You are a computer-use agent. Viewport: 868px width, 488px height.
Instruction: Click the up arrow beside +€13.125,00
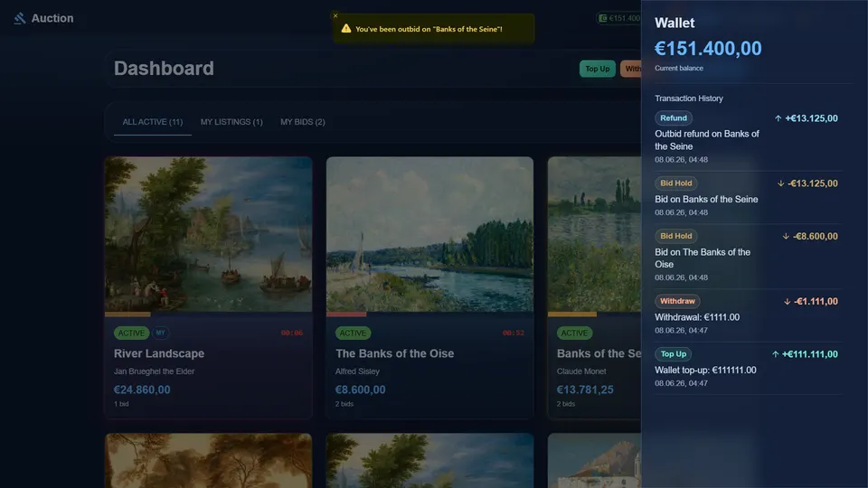tap(778, 118)
